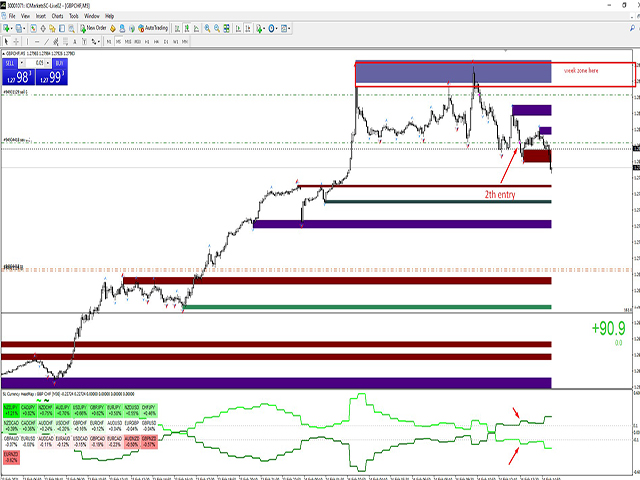Switch to the D1 timeframe

(x=166, y=42)
